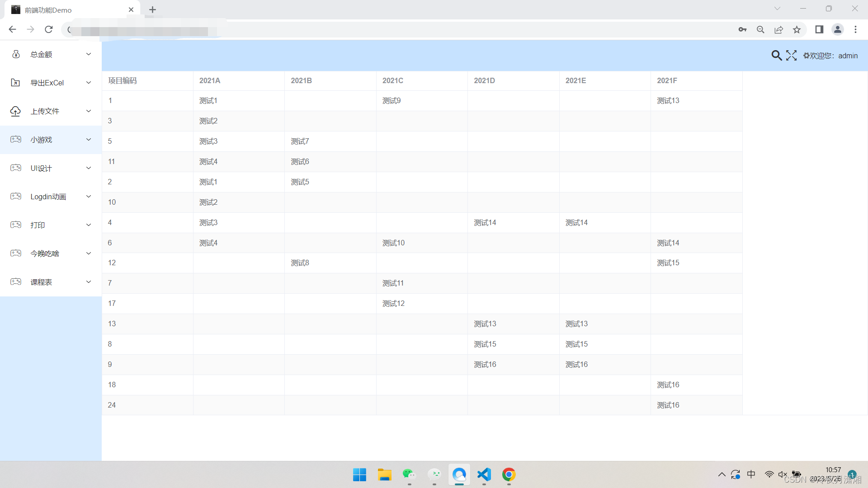Click the browser reload button
Image resolution: width=868 pixels, height=488 pixels.
pyautogui.click(x=49, y=30)
